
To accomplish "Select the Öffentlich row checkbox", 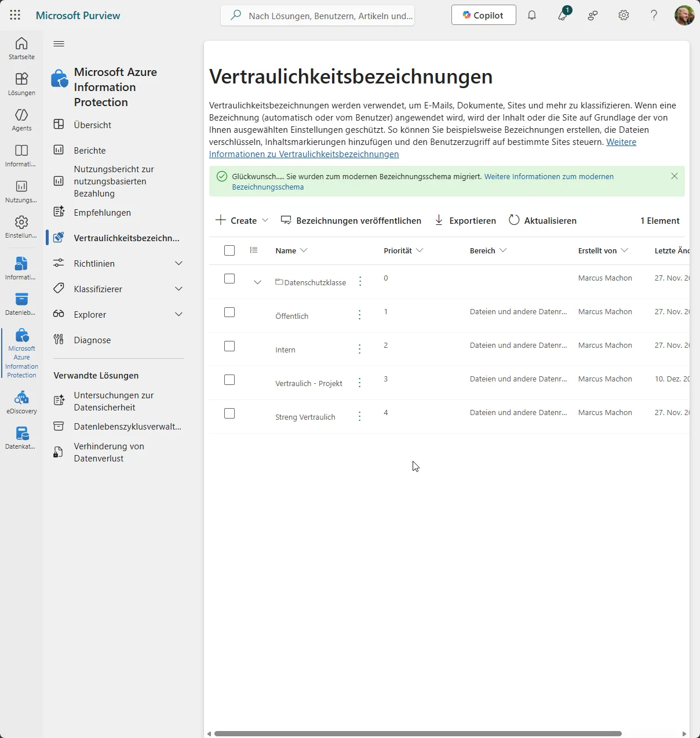I will point(229,312).
